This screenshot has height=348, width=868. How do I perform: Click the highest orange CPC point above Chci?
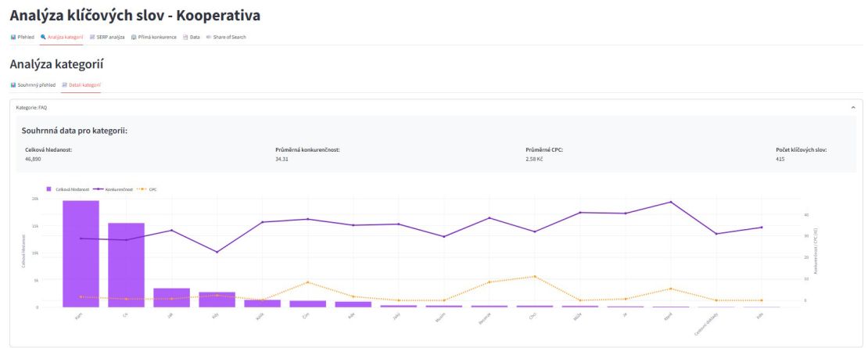click(535, 277)
